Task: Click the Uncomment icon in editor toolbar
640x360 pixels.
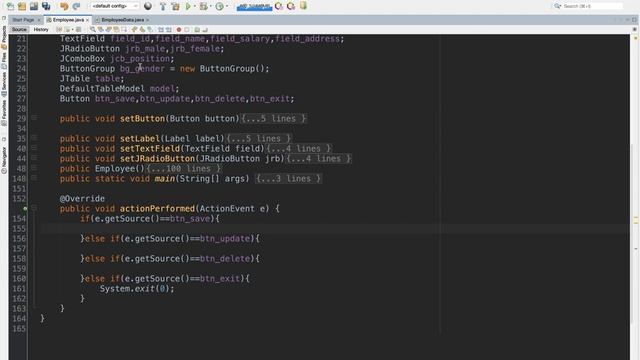Action: coord(205,29)
